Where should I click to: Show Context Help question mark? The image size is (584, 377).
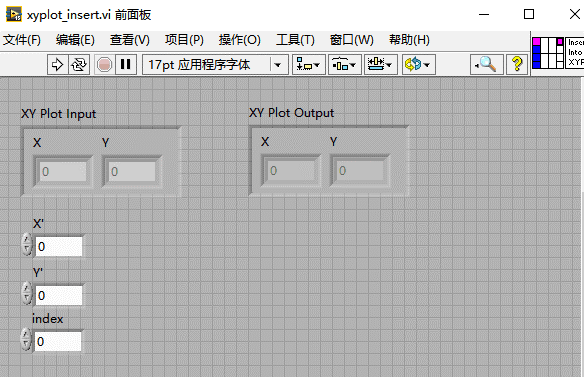point(517,65)
